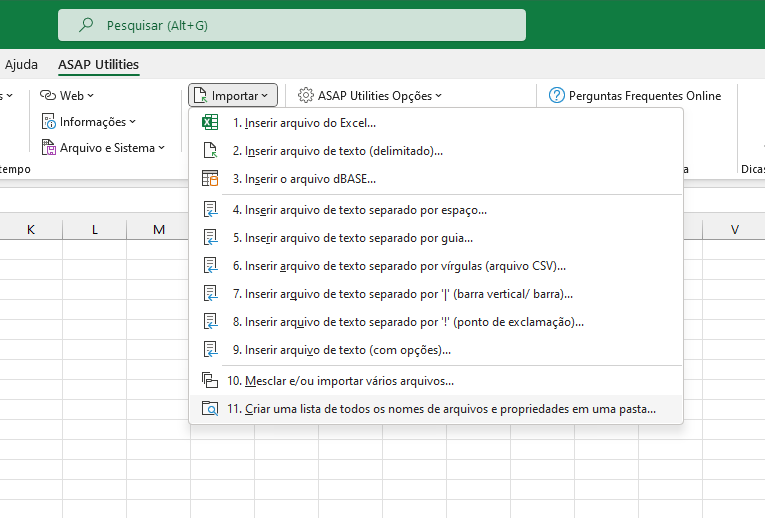This screenshot has width=765, height=518.
Task: Click the Importar file icon on the ribbon
Action: coord(200,95)
